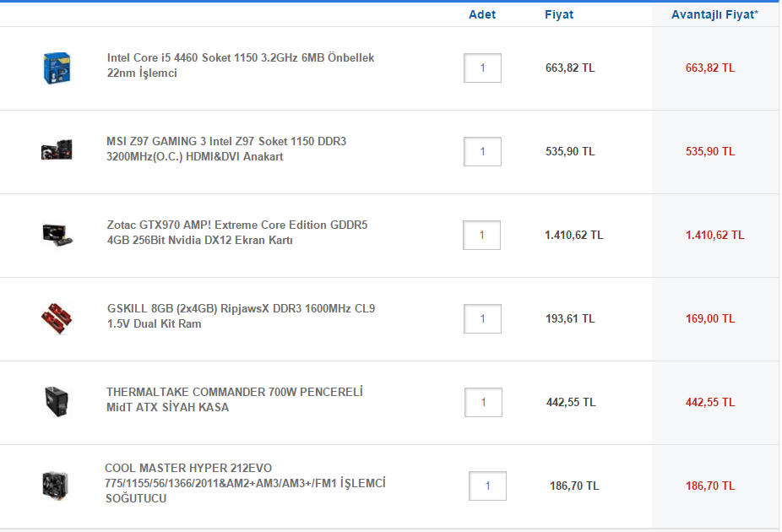Focus quantity field for Thermaltake Commander case
The width and height of the screenshot is (782, 532).
point(483,402)
